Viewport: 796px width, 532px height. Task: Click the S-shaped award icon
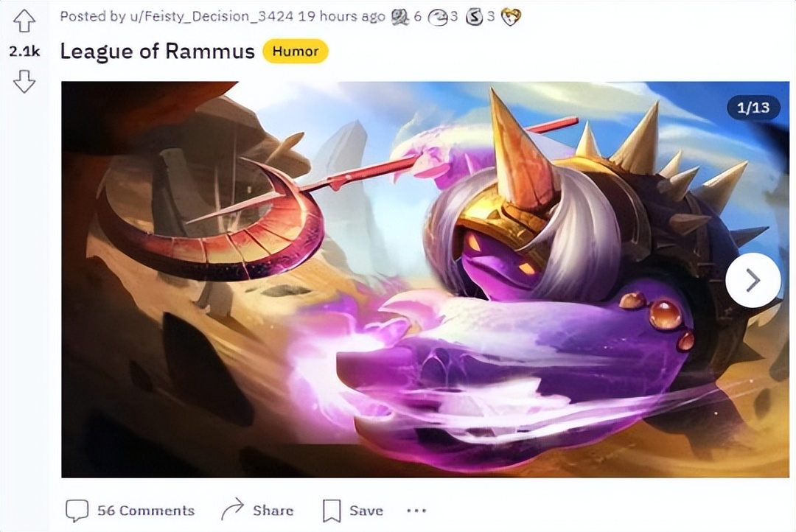474,18
